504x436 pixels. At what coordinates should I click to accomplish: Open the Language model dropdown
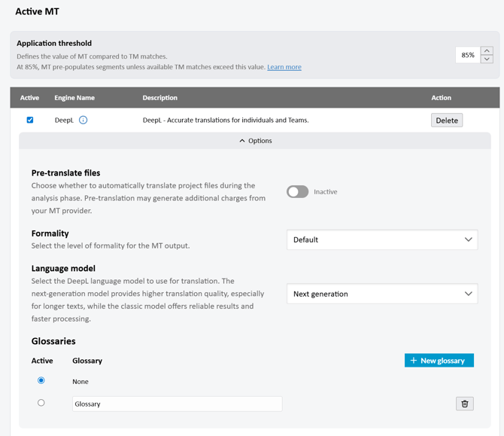coord(382,294)
